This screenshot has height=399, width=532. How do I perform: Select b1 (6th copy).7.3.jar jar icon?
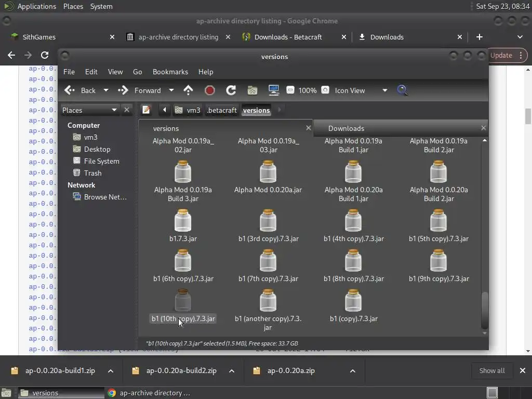click(x=183, y=261)
